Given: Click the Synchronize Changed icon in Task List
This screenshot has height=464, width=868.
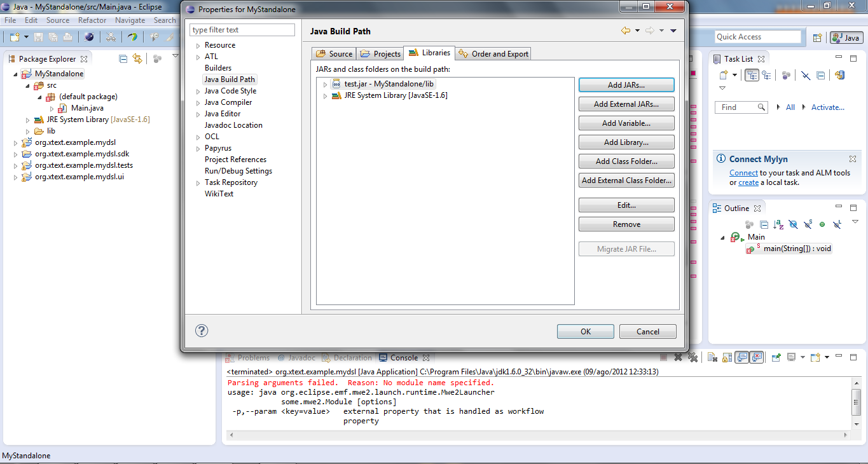Looking at the screenshot, I should click(x=839, y=75).
